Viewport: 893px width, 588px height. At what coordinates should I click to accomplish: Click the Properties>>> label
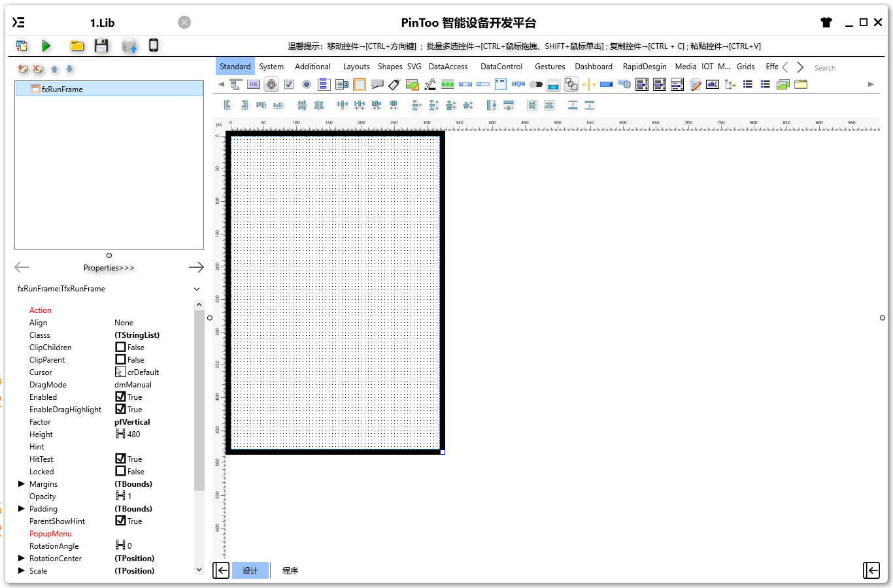click(109, 268)
